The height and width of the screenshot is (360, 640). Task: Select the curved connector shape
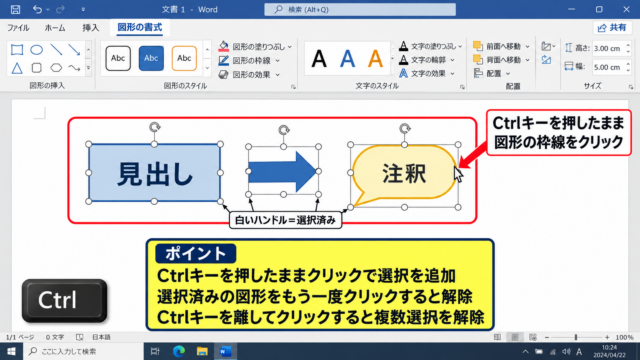(x=74, y=68)
